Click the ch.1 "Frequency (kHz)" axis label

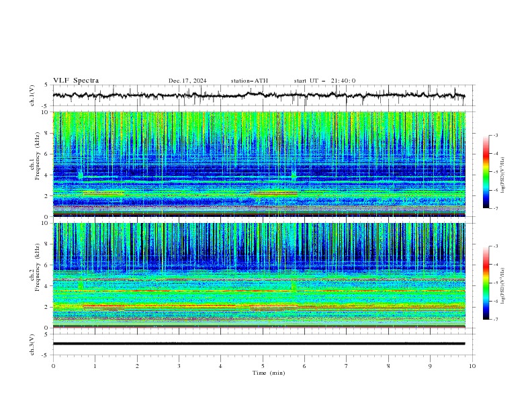click(x=38, y=156)
